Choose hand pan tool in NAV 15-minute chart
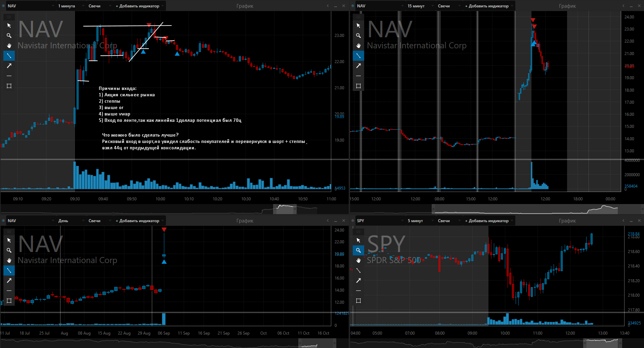The image size is (644, 348). click(x=358, y=46)
